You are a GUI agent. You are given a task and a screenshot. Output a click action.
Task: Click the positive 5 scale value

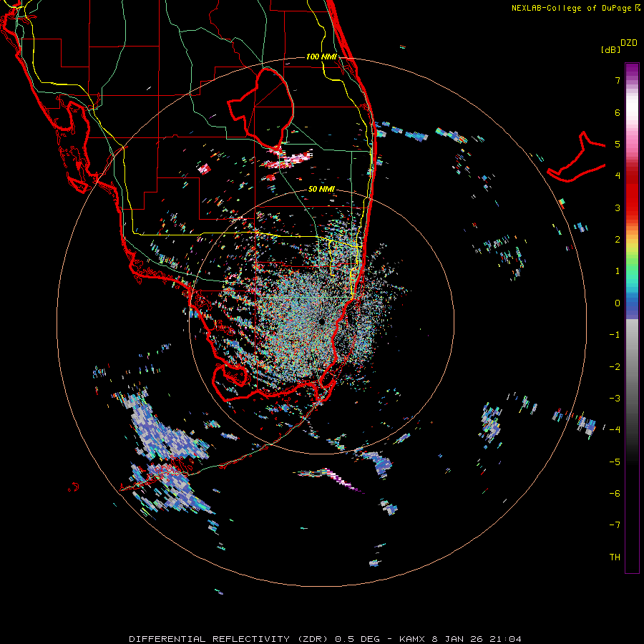click(x=617, y=144)
